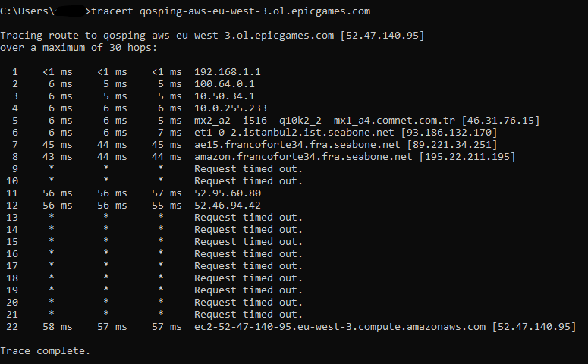Click hop 3 address 10.50.34.1
This screenshot has width=588, height=364.
pyautogui.click(x=225, y=96)
